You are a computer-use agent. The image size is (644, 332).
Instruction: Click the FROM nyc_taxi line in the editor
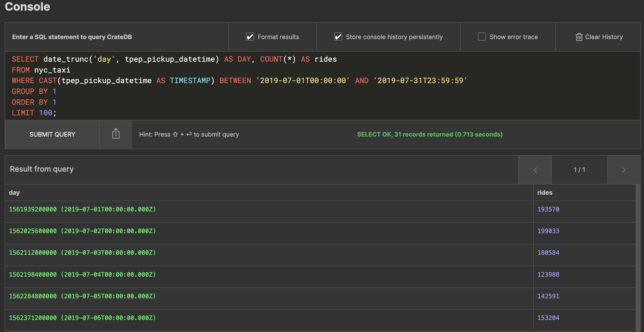tap(41, 70)
